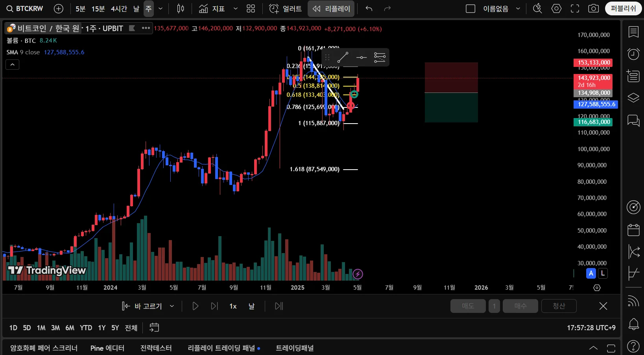Add a symbol to compare with plus icon

59,9
